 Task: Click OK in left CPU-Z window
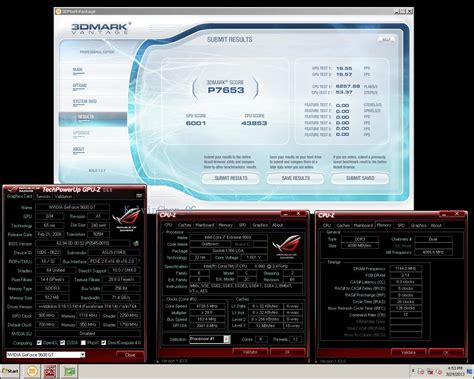(x=287, y=352)
